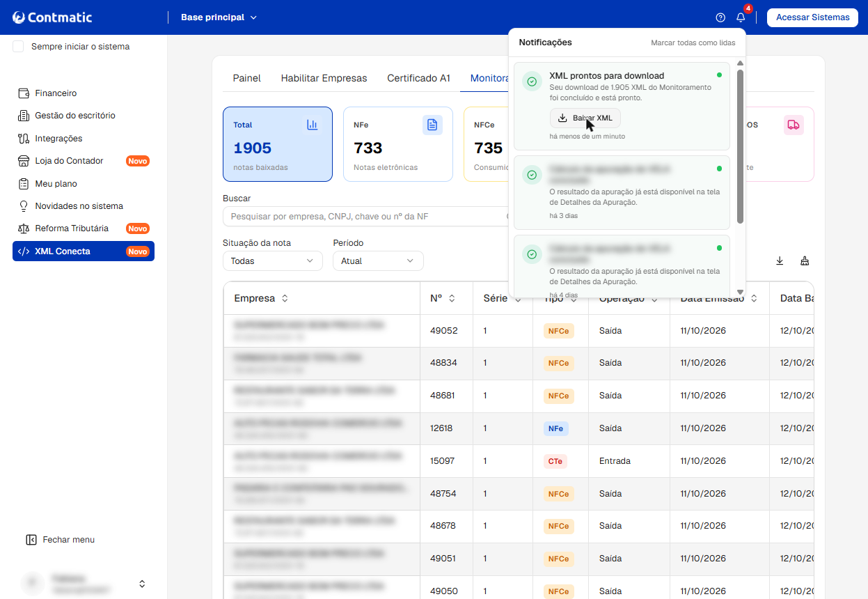
Task: Open the Período dropdown set to Atual
Action: 378,261
